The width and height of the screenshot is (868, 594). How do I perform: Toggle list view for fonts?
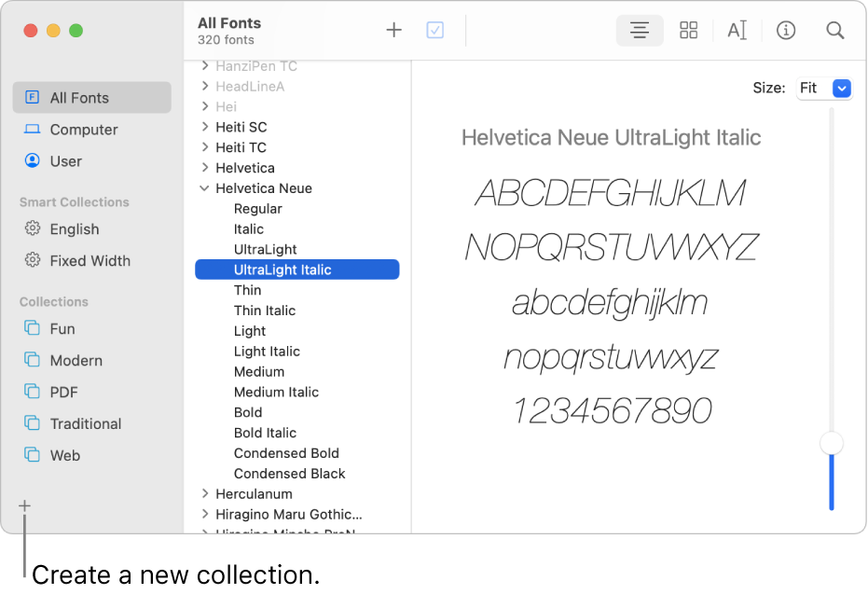click(640, 30)
